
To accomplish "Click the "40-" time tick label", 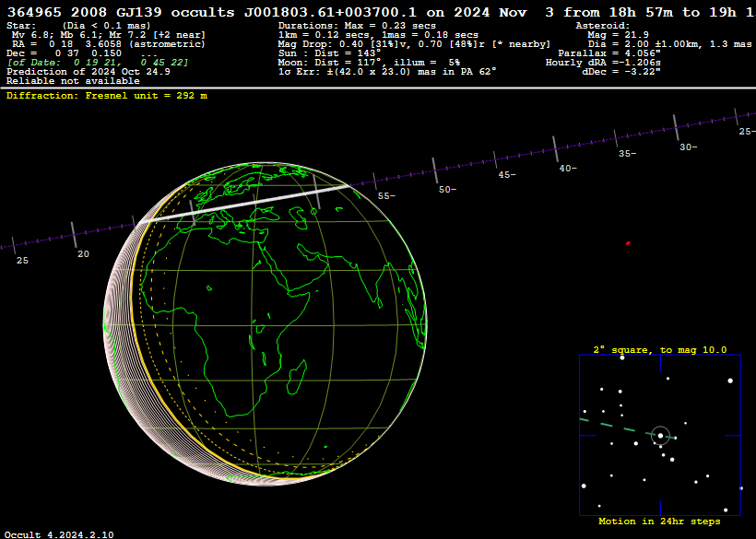I will (568, 169).
